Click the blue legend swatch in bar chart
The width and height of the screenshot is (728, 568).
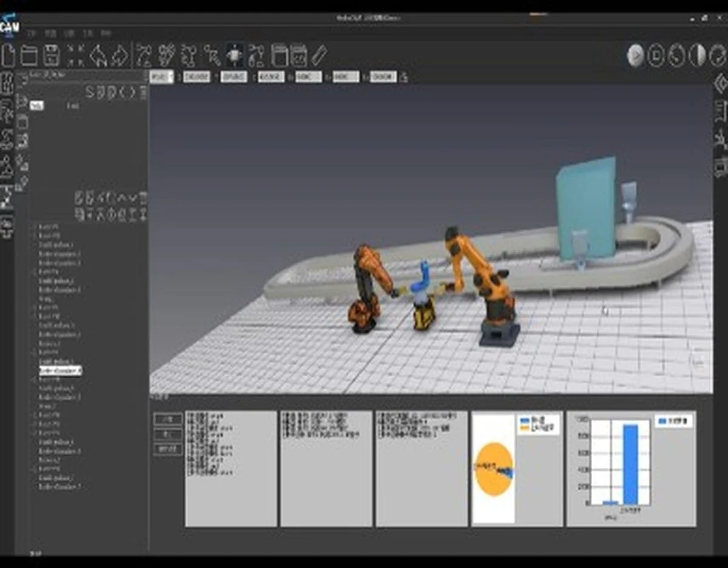point(662,420)
